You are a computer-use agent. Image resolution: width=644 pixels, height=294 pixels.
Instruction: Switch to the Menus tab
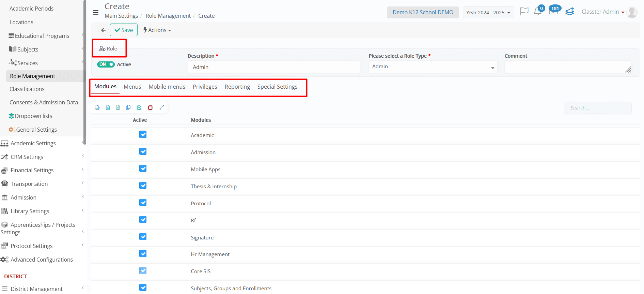[x=132, y=87]
